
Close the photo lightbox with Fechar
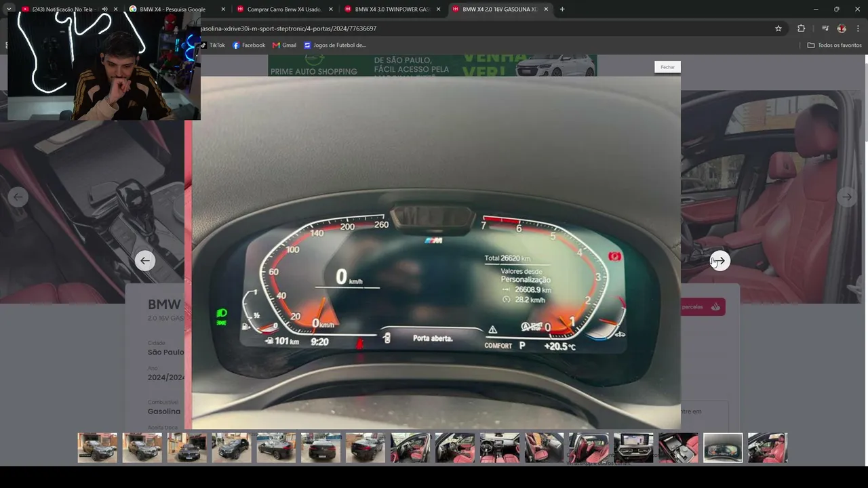pyautogui.click(x=667, y=67)
